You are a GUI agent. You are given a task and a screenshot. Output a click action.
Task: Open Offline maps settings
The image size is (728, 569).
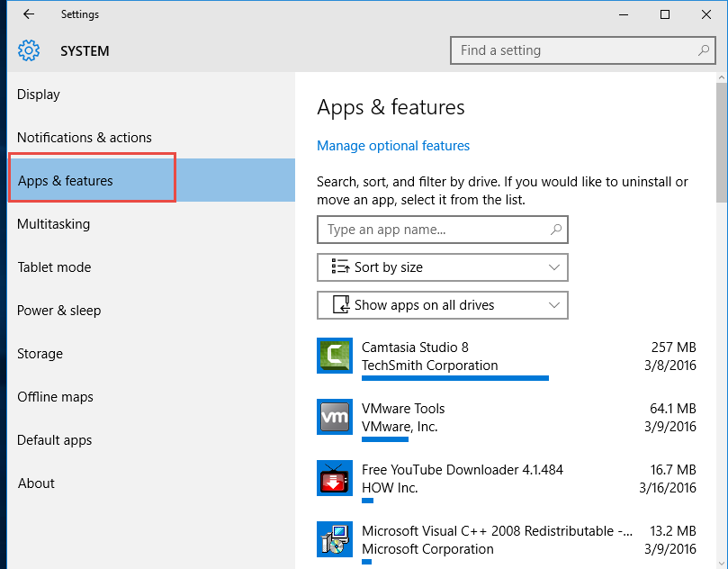click(x=151, y=397)
